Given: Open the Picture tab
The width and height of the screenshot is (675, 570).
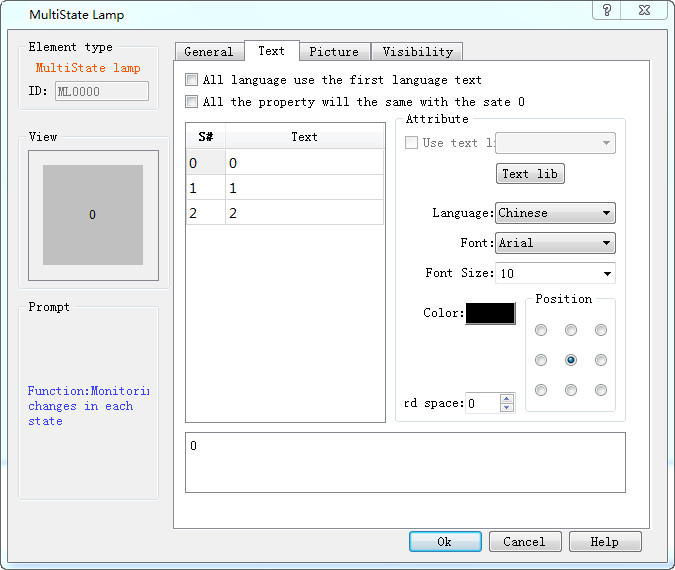Looking at the screenshot, I should click(x=334, y=52).
